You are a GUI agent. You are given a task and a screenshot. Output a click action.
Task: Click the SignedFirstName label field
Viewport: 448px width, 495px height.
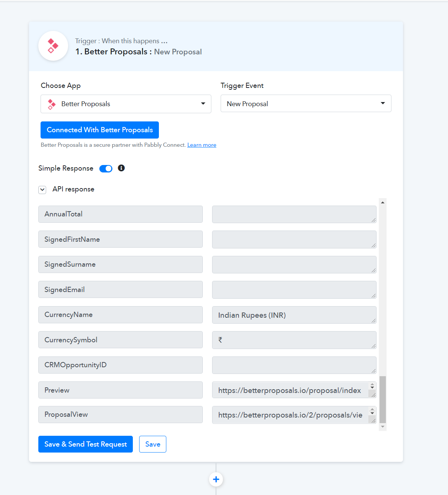(121, 239)
